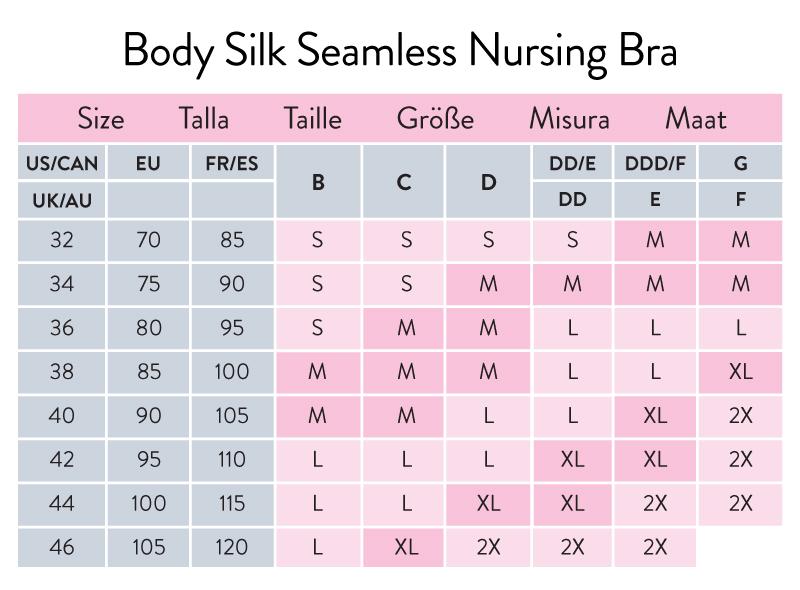Click the 'Größe' size label
The width and height of the screenshot is (800, 590).
(x=435, y=119)
